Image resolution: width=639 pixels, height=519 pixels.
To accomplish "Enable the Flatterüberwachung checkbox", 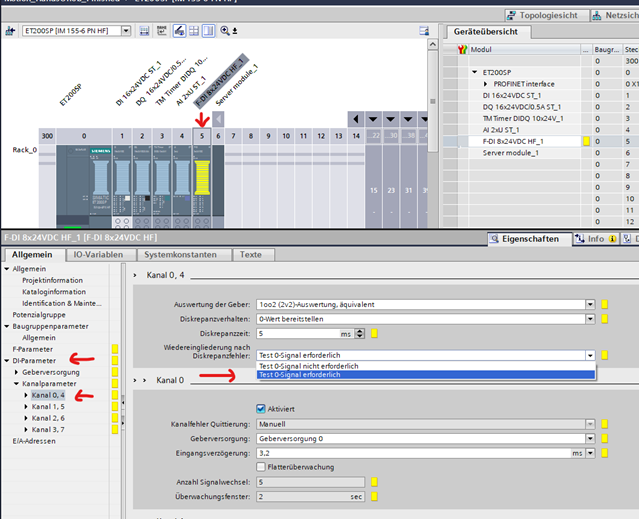I will (262, 466).
